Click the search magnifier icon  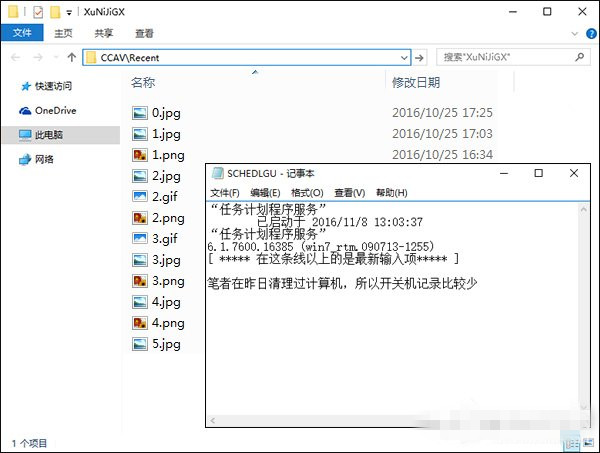pyautogui.click(x=580, y=57)
